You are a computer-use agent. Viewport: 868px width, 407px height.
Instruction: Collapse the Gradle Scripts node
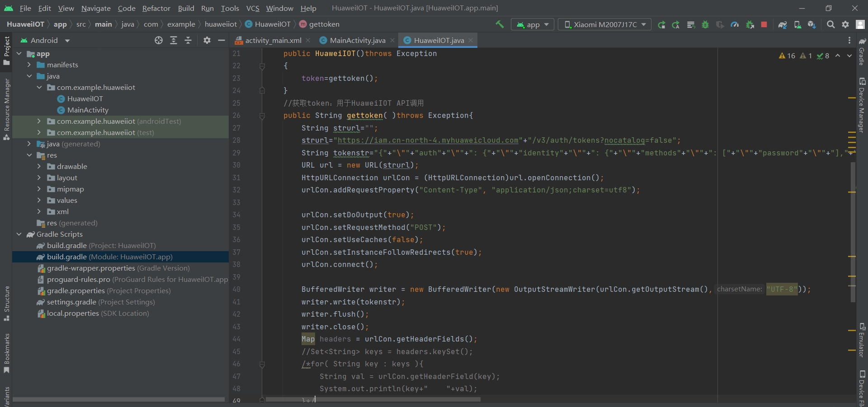pos(19,234)
